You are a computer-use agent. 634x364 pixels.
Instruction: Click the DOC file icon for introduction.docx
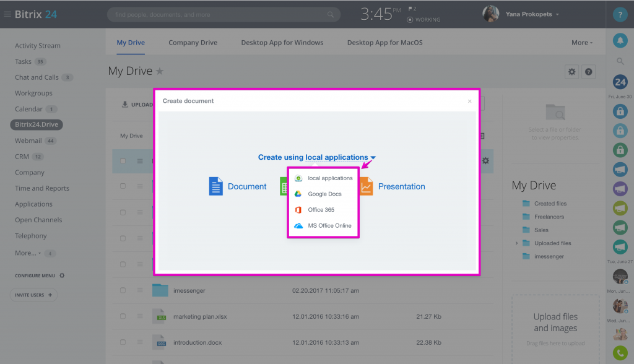pos(160,342)
